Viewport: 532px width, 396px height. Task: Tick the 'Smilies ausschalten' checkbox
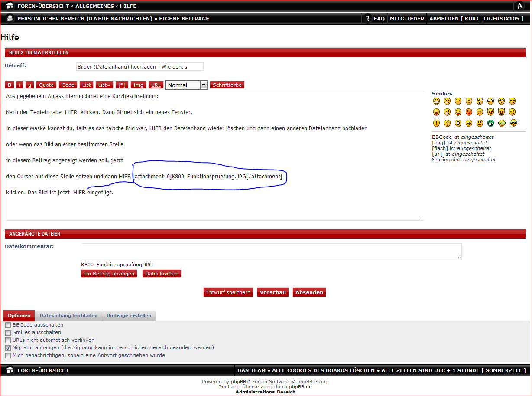tap(8, 333)
